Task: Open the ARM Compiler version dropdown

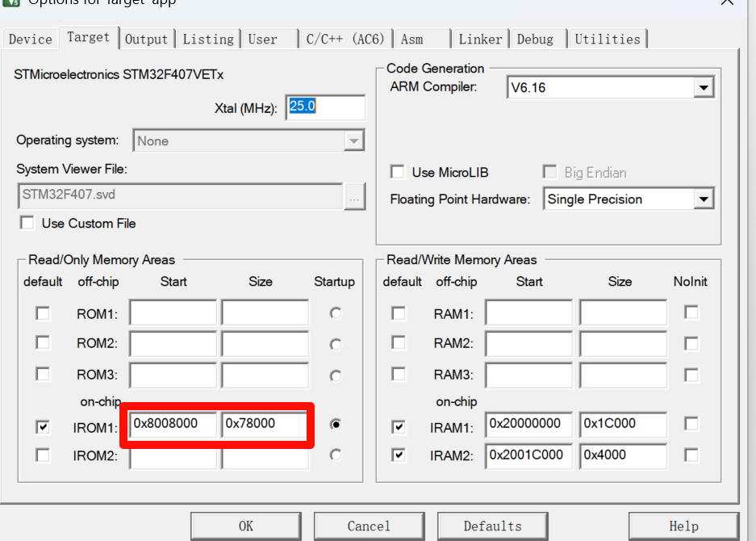Action: pos(703,88)
